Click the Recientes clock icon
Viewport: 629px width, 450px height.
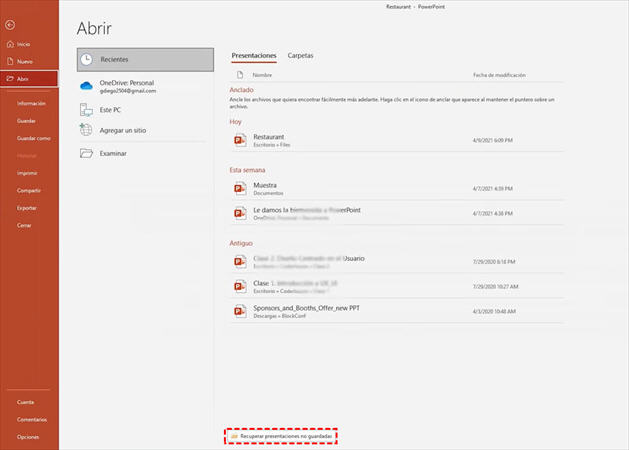[x=86, y=59]
